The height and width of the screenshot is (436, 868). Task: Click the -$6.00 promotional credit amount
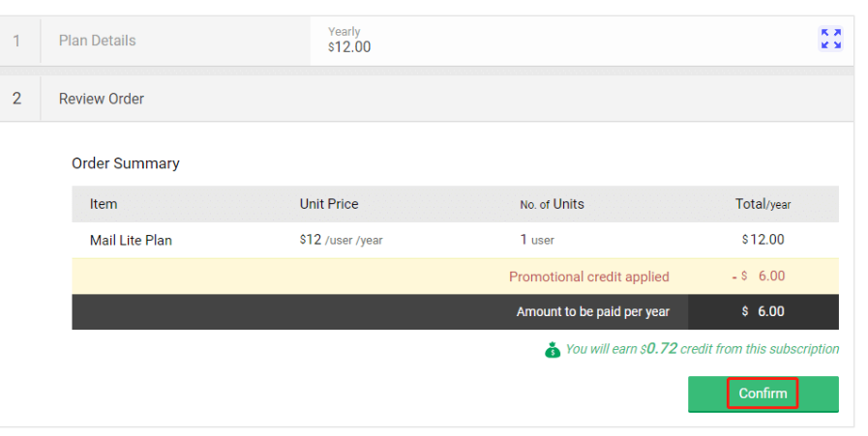pos(759,276)
